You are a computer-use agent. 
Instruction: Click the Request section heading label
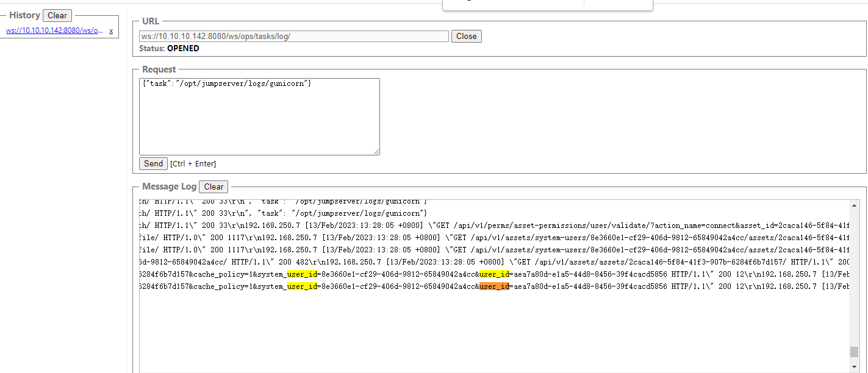click(x=159, y=69)
